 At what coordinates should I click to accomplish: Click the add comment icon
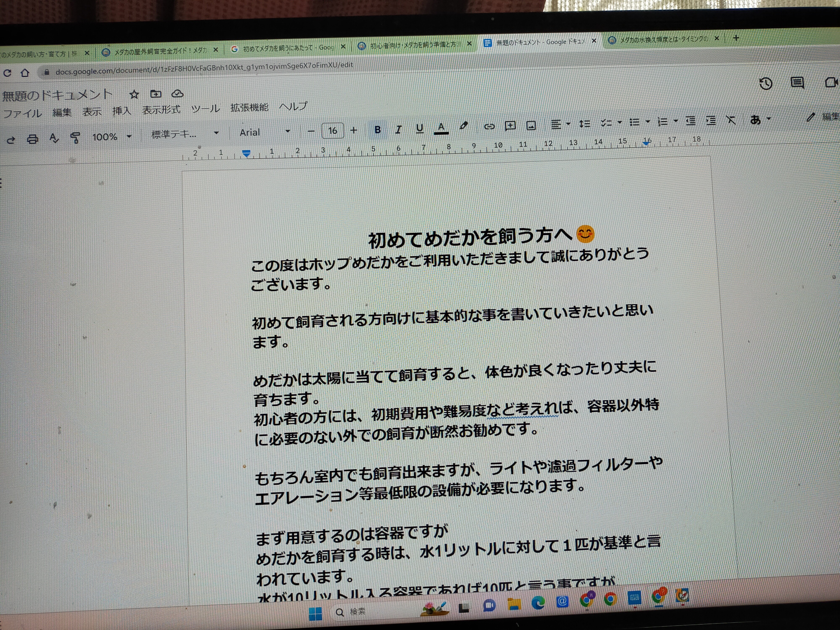coord(510,126)
